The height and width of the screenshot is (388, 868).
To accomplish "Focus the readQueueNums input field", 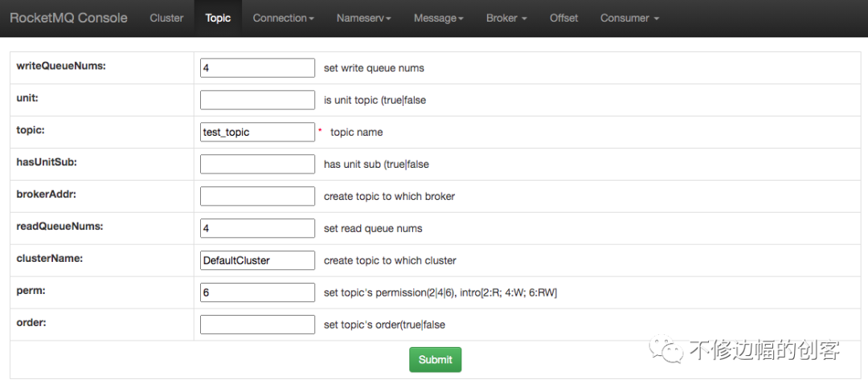I will pyautogui.click(x=257, y=229).
